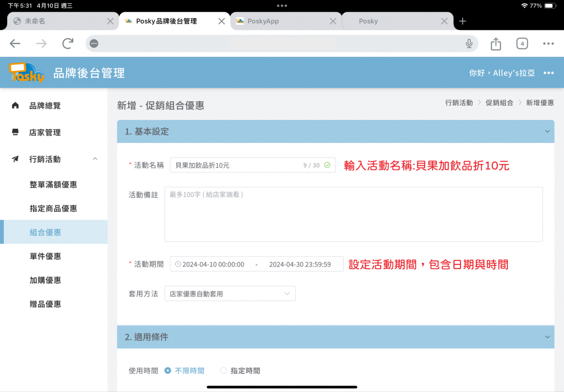Click the home icon beside 品牌總覽

(15, 105)
